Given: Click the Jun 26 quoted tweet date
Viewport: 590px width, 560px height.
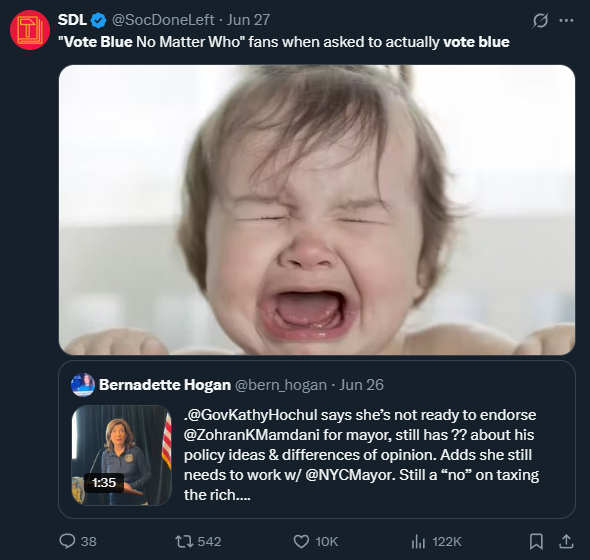Looking at the screenshot, I should (362, 385).
